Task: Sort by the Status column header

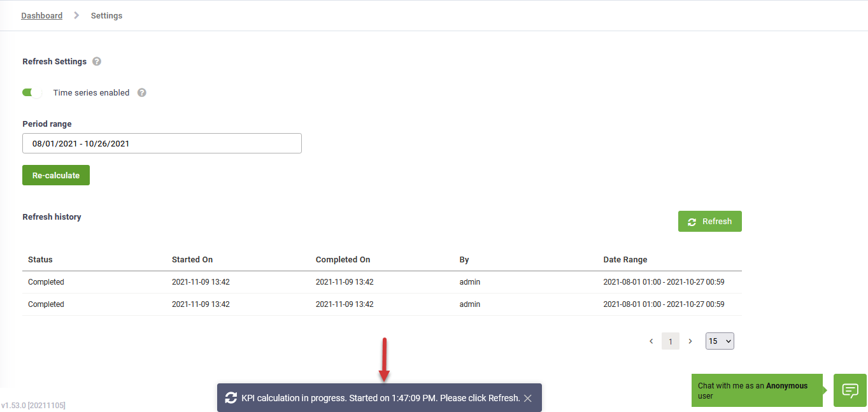Action: pyautogui.click(x=40, y=260)
